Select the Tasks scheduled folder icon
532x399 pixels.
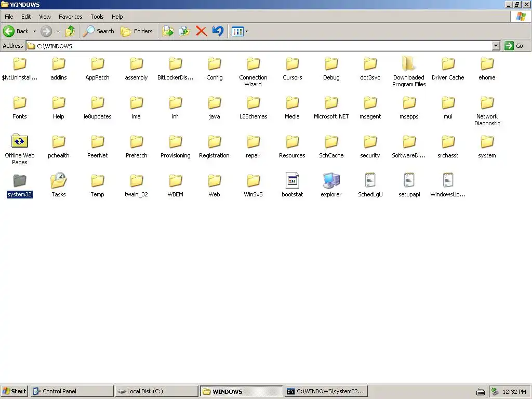(58, 180)
